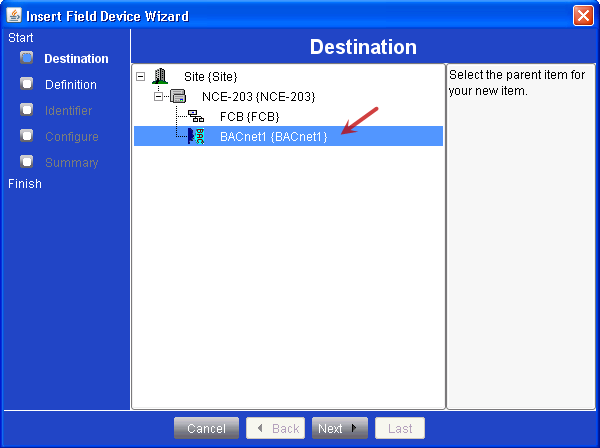The width and height of the screenshot is (600, 448).
Task: Go to the Definition wizard step
Action: pos(71,85)
